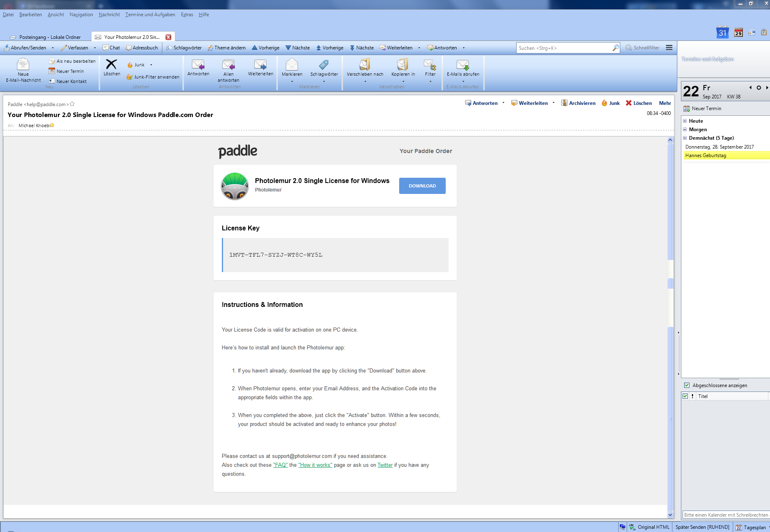770x532 pixels.
Task: Click Neuer Termin in Termine pane
Action: 702,109
